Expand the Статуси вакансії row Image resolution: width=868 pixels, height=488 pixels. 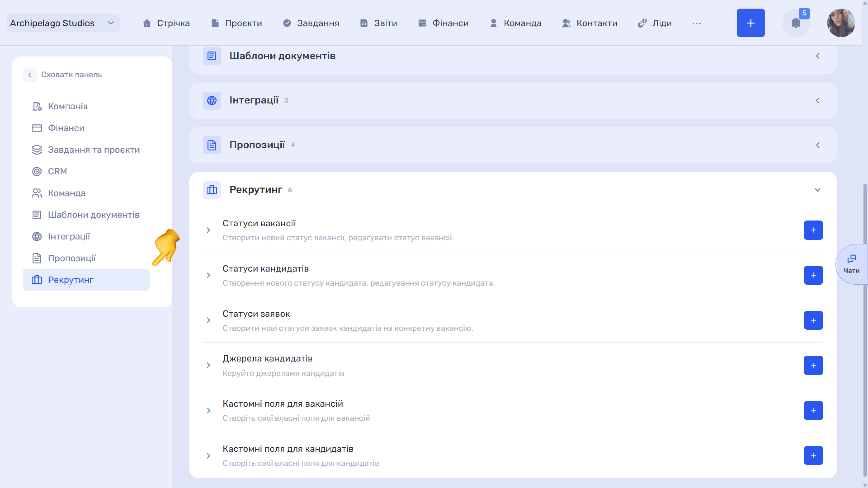209,230
